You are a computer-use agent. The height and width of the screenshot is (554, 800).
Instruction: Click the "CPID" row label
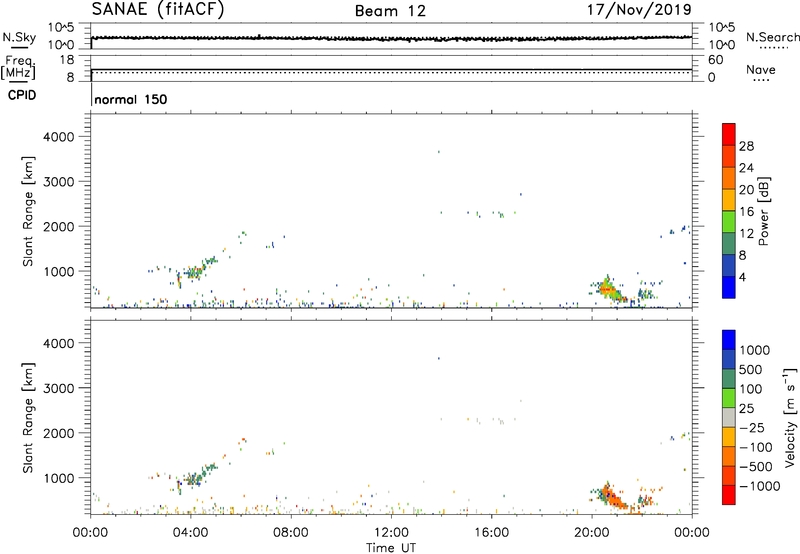click(22, 95)
